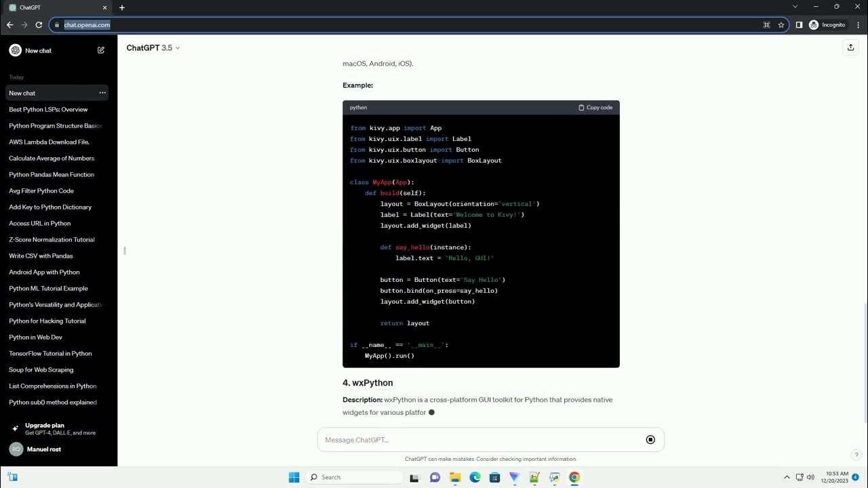Click the Manuel rost avatar
This screenshot has width=868, height=488.
point(16,449)
